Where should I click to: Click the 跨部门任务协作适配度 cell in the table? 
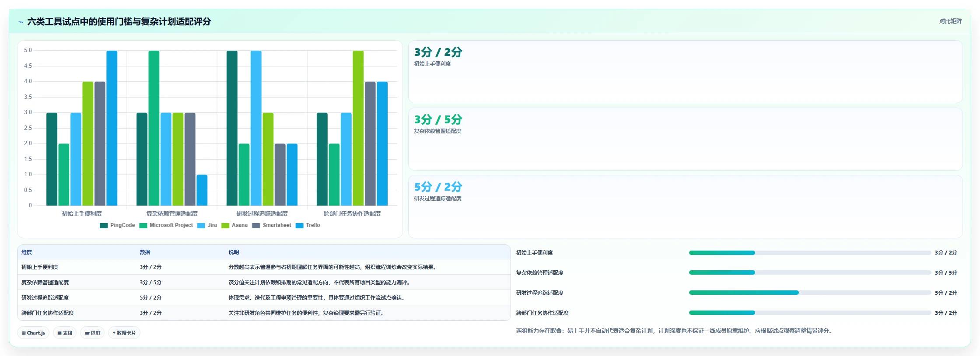(x=48, y=313)
